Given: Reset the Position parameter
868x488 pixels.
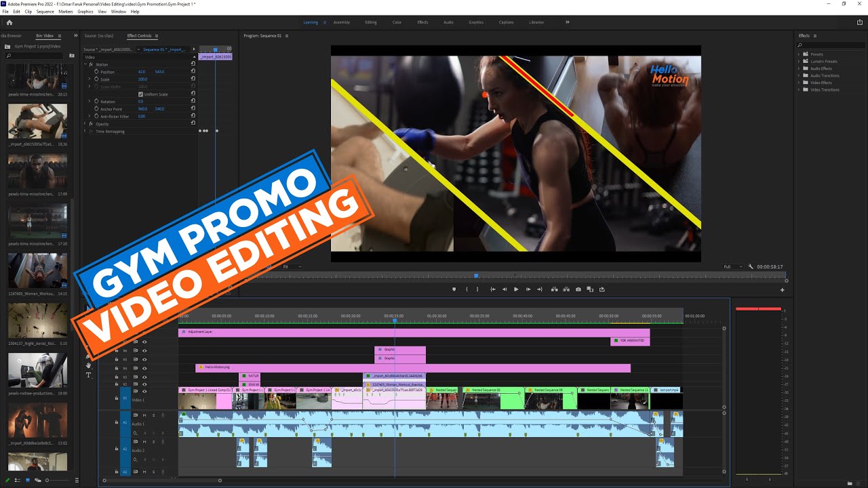Looking at the screenshot, I should [x=193, y=72].
